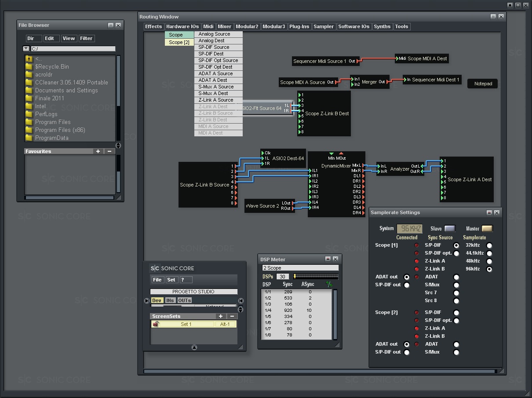This screenshot has height=398, width=532.
Task: Select the Scope [2] menu entry
Action: (x=179, y=42)
